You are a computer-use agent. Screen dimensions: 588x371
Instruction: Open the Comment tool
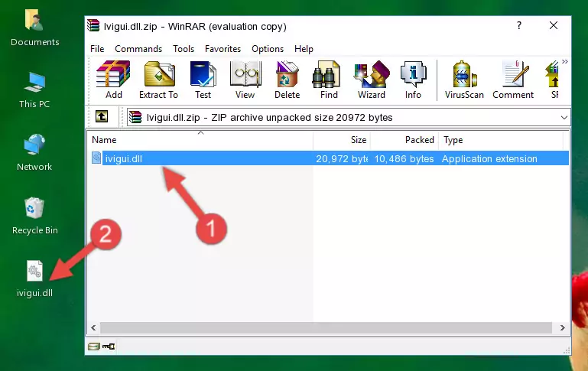click(513, 80)
